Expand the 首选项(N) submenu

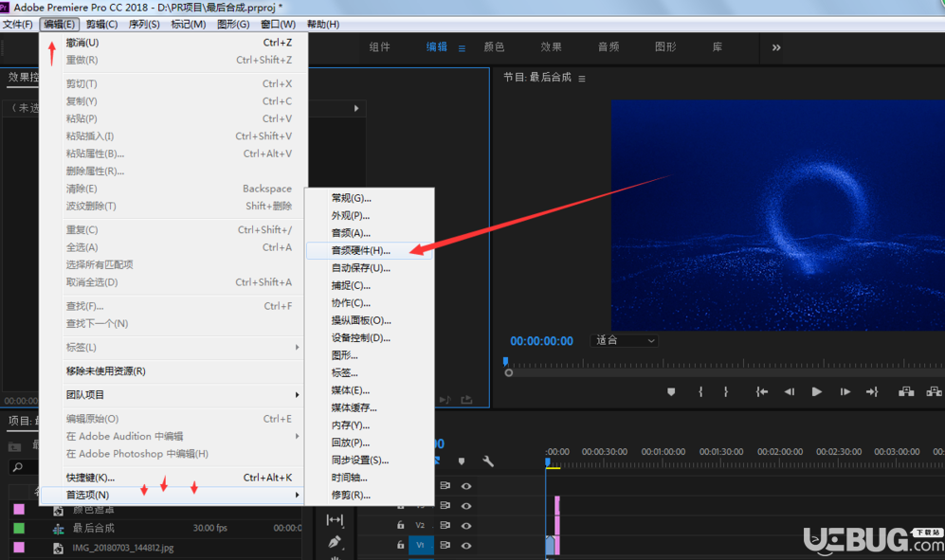[172, 495]
